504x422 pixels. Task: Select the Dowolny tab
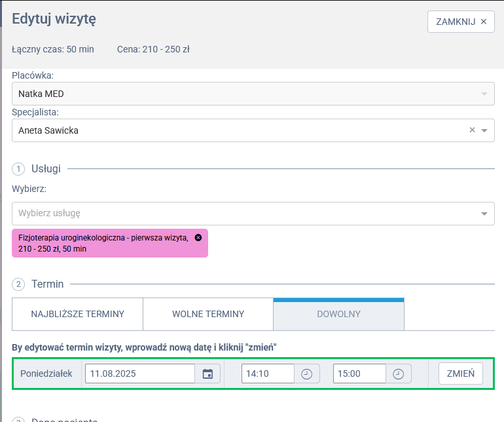tap(338, 314)
